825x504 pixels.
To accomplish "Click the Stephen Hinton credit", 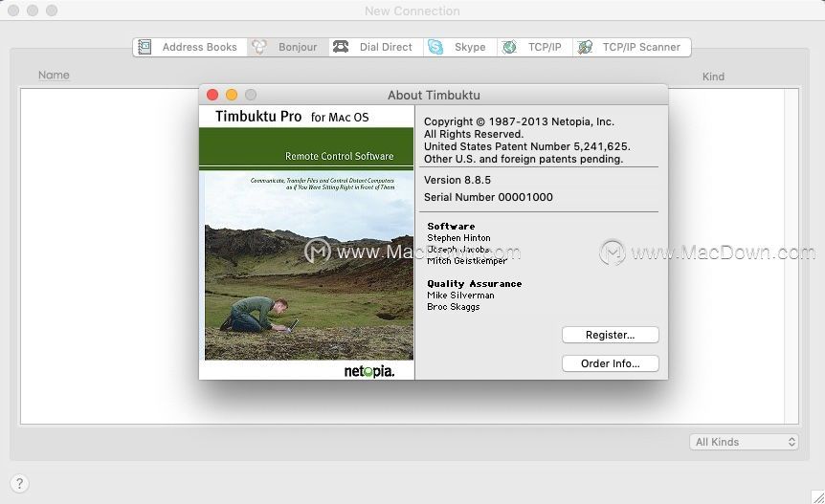I will pos(458,238).
